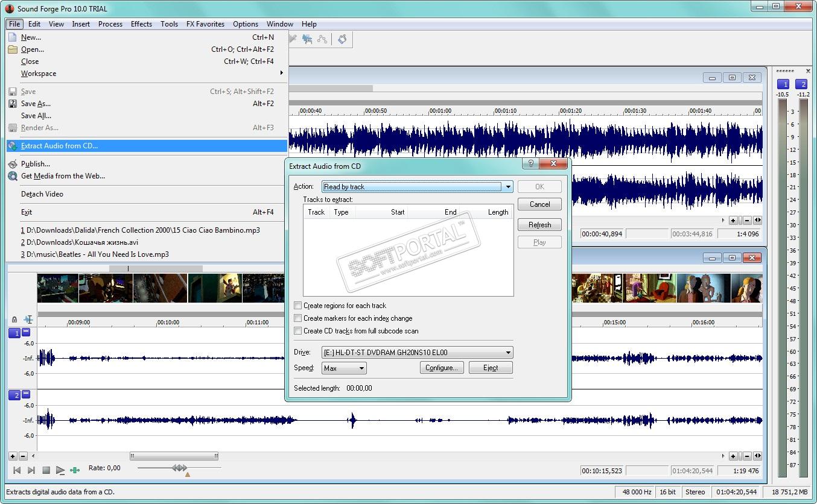Enable Create regions for each track
The image size is (817, 504).
297,306
